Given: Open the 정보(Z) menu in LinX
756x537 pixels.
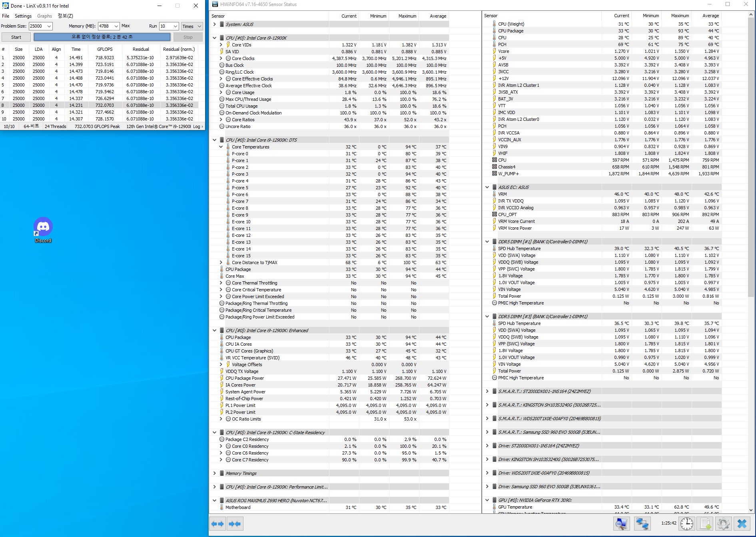Looking at the screenshot, I should pos(65,16).
